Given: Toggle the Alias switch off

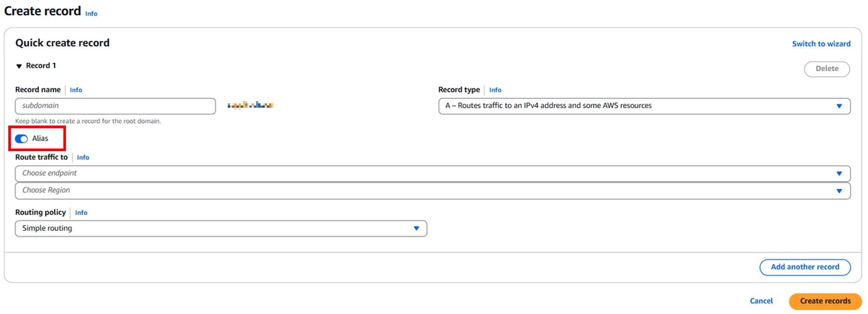Looking at the screenshot, I should 21,139.
